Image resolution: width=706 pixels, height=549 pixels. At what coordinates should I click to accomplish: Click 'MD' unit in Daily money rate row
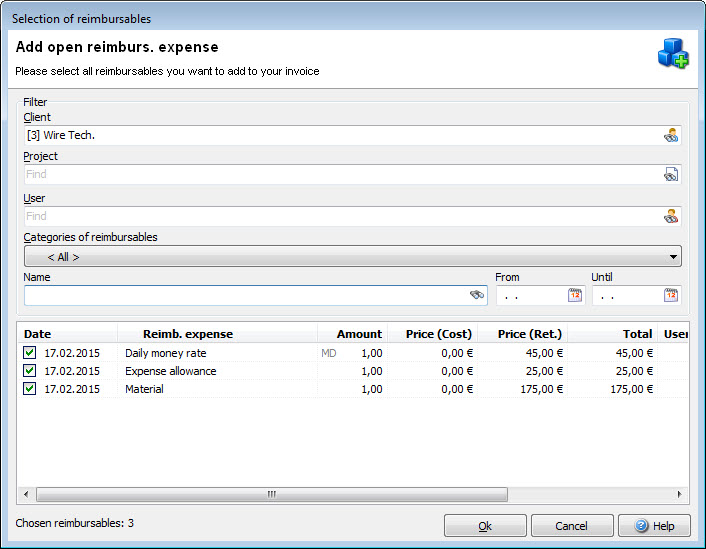pyautogui.click(x=329, y=353)
